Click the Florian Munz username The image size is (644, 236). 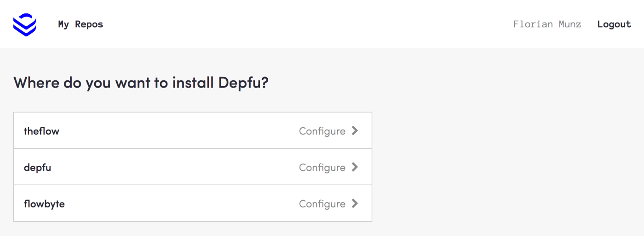coord(547,24)
